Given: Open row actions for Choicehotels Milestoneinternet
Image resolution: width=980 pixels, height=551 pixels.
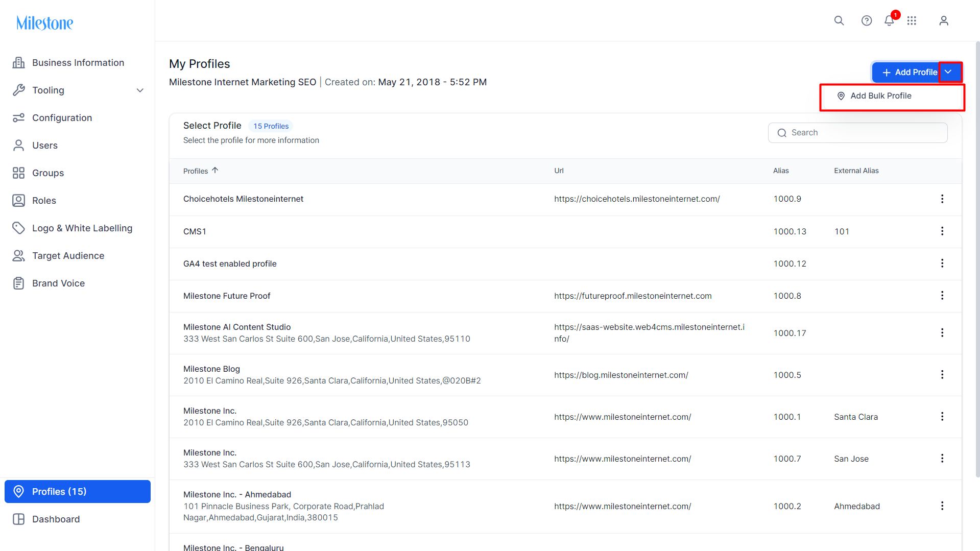Looking at the screenshot, I should pyautogui.click(x=942, y=199).
